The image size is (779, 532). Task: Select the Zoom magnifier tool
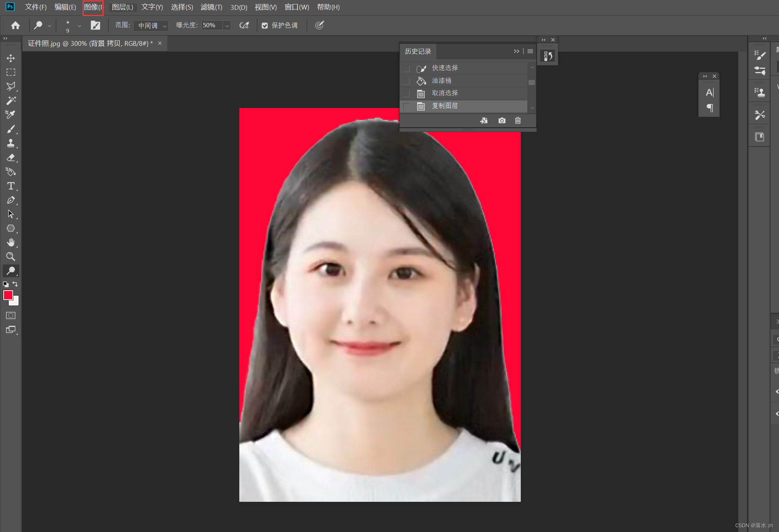point(11,257)
